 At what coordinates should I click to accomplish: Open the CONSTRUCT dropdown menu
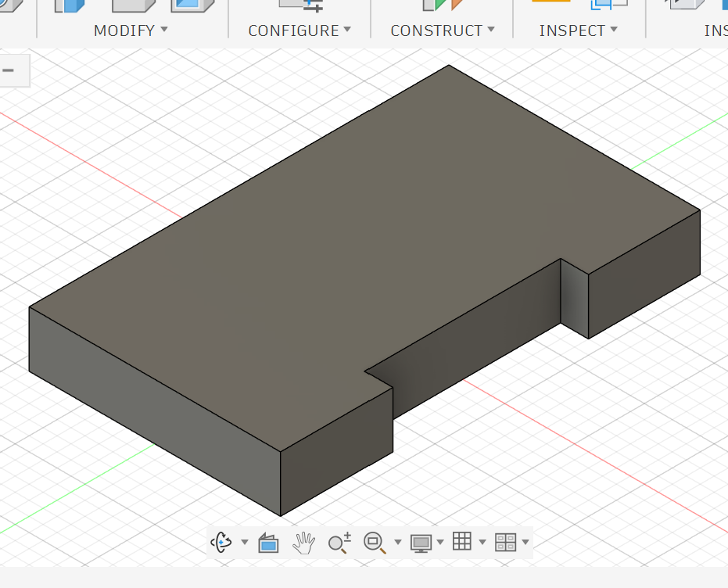pos(443,30)
